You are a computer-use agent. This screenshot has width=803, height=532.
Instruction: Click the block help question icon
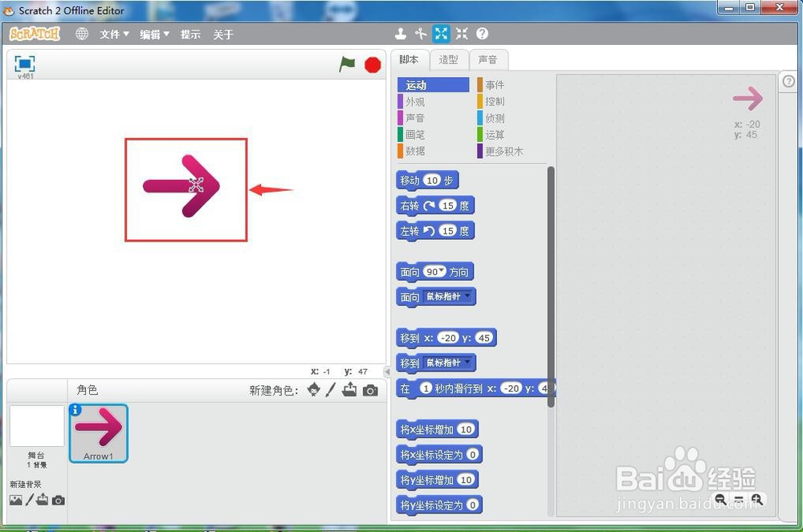(x=482, y=34)
